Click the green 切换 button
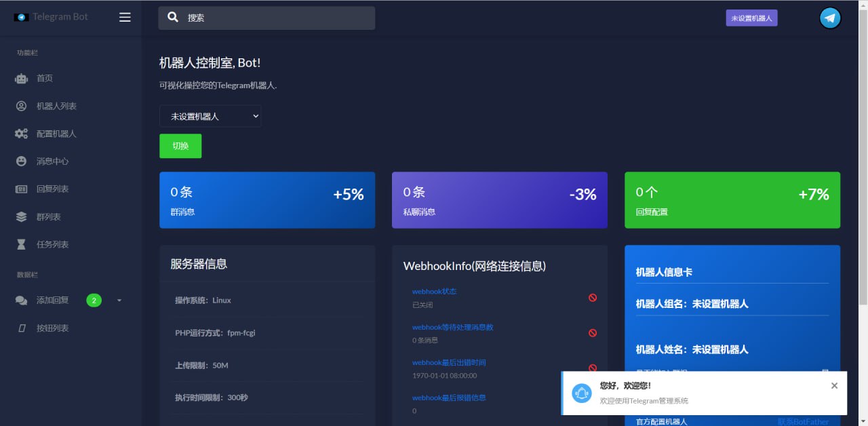This screenshot has width=868, height=426. [x=180, y=146]
